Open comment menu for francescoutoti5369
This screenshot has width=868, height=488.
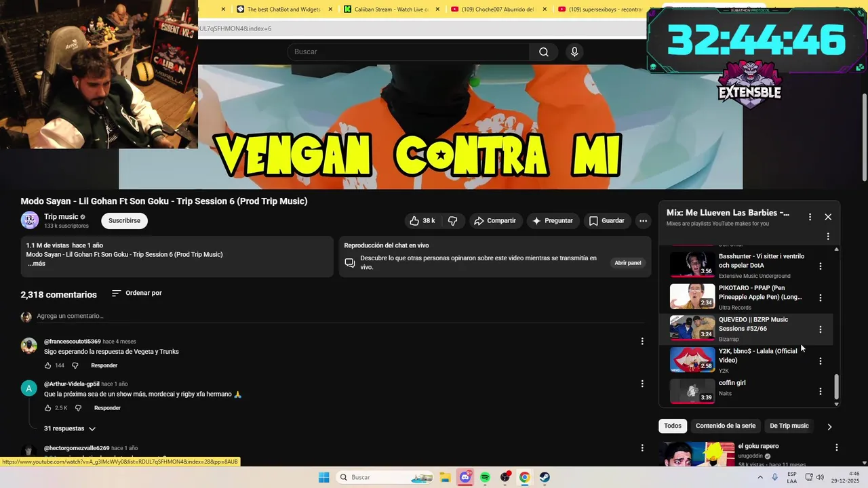click(x=642, y=342)
